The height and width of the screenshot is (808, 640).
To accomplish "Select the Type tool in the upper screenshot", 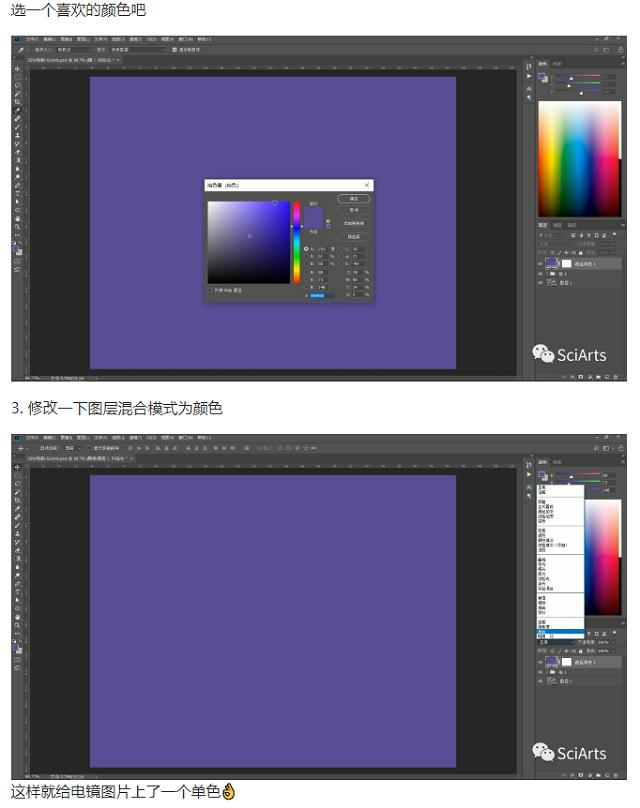I will tap(17, 193).
